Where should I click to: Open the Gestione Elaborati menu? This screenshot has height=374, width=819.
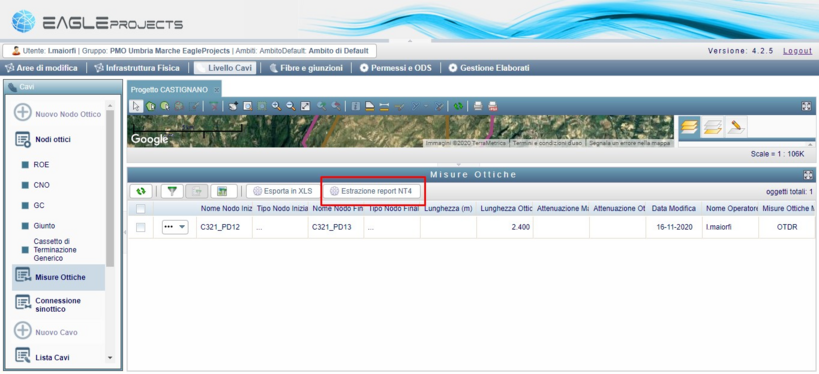coord(489,68)
